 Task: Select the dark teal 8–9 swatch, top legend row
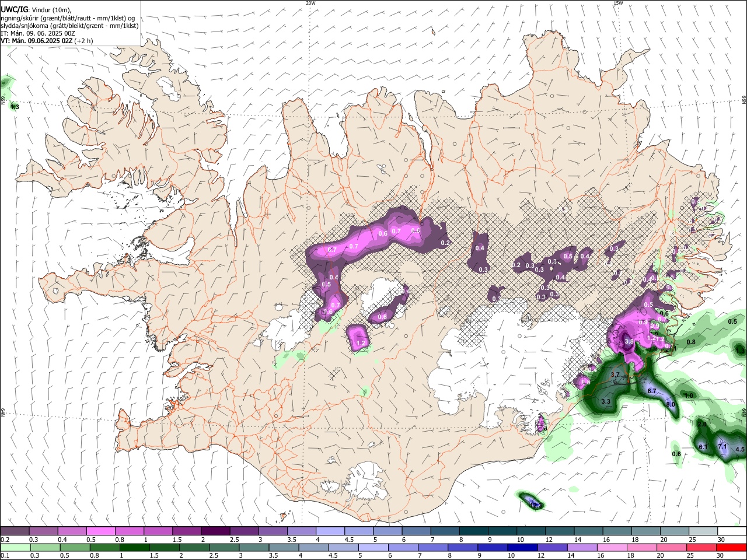pos(474,531)
